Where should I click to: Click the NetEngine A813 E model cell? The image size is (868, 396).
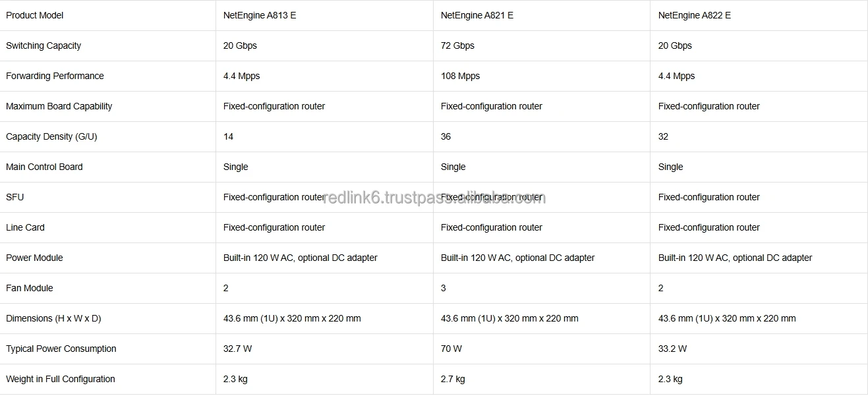point(260,15)
